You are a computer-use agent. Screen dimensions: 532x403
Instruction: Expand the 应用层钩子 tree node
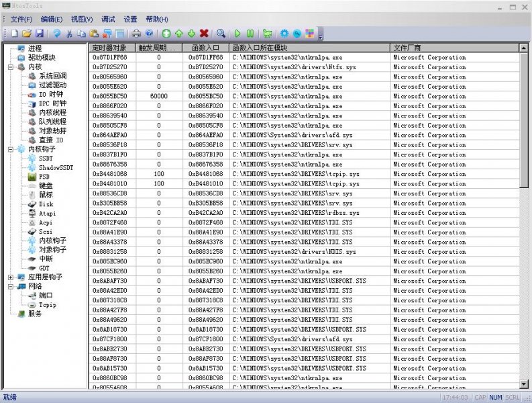(x=11, y=277)
